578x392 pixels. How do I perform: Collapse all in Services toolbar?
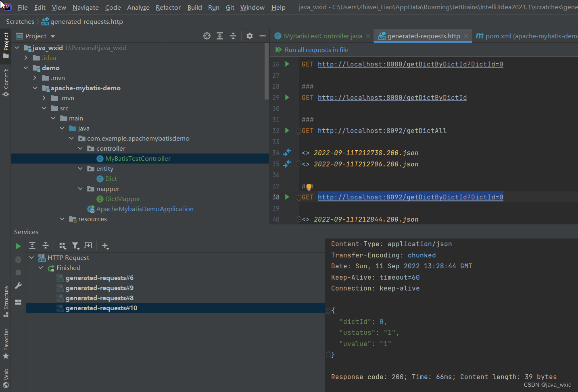[46, 245]
